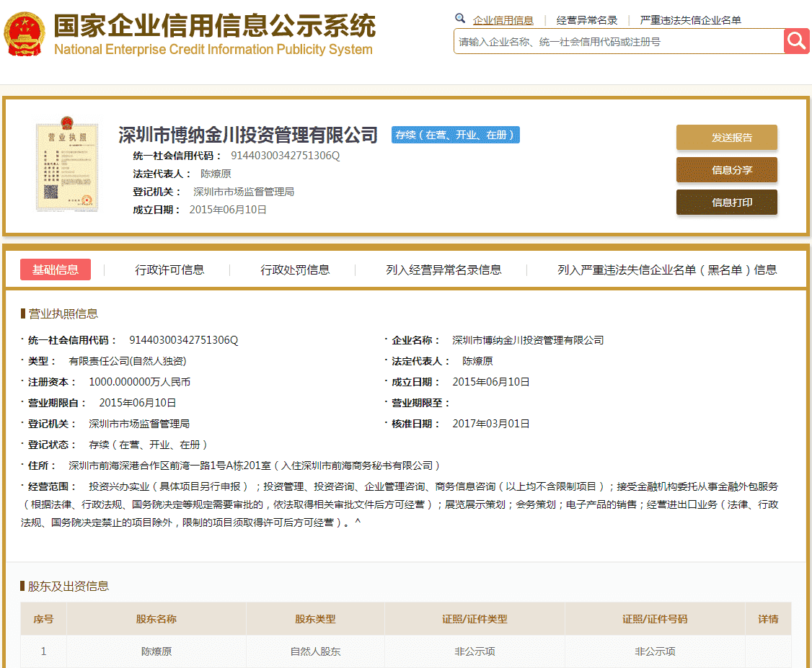Click the approval date 2017年03月01日
812x668 pixels.
[x=491, y=424]
